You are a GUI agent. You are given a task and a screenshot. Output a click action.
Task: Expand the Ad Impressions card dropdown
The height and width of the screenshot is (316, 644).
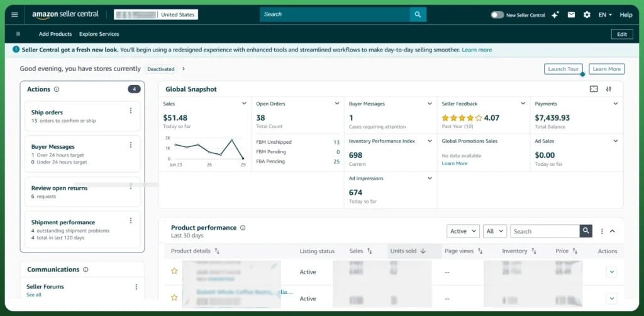(x=430, y=178)
